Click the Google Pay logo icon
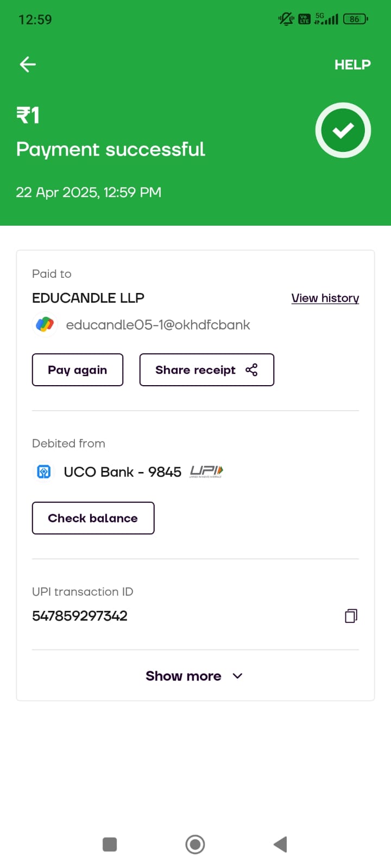 (45, 324)
